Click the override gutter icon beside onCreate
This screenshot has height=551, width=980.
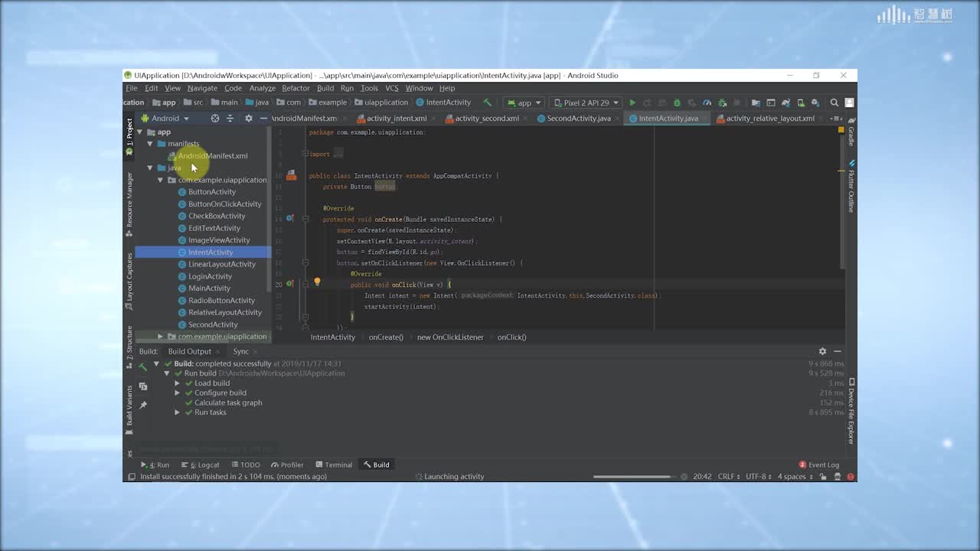click(x=290, y=219)
